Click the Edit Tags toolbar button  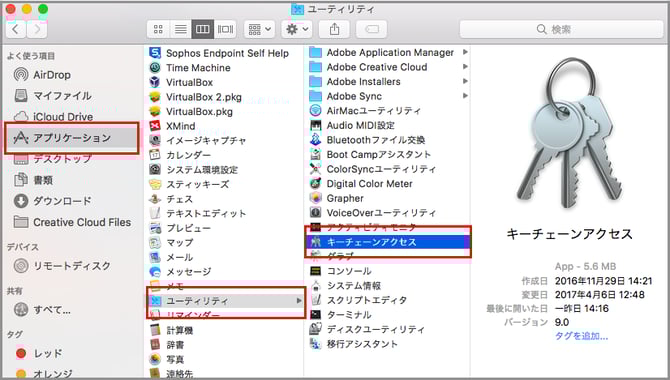tap(371, 29)
